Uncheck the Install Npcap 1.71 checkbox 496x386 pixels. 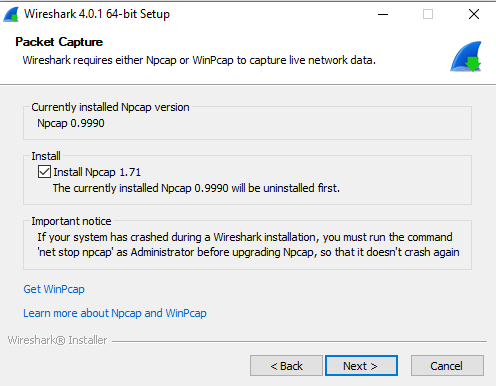click(x=44, y=172)
